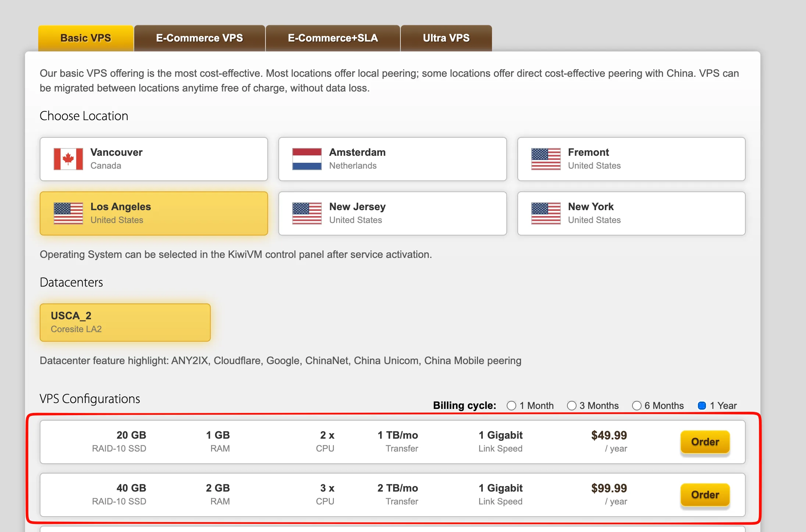Order the $49.99 per year plan
This screenshot has height=532, width=806.
[705, 442]
